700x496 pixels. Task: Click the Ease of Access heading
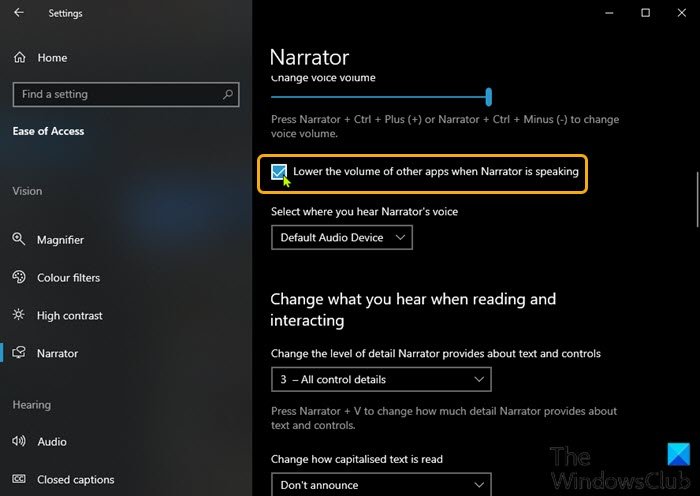[48, 131]
